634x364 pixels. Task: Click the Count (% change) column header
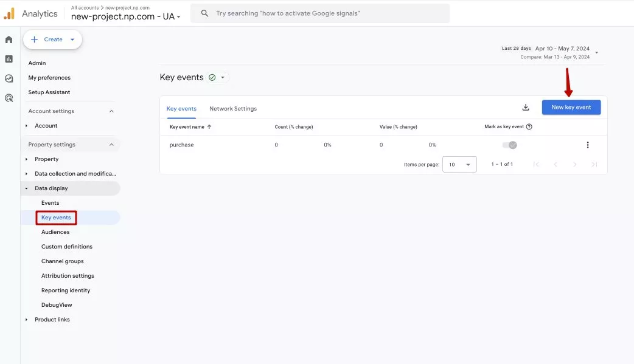293,127
